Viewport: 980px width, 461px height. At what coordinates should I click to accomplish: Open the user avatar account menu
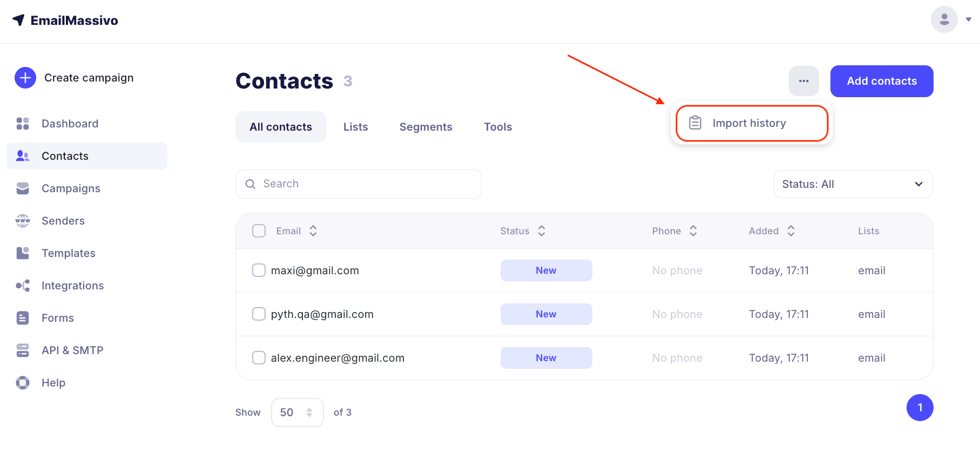click(944, 19)
